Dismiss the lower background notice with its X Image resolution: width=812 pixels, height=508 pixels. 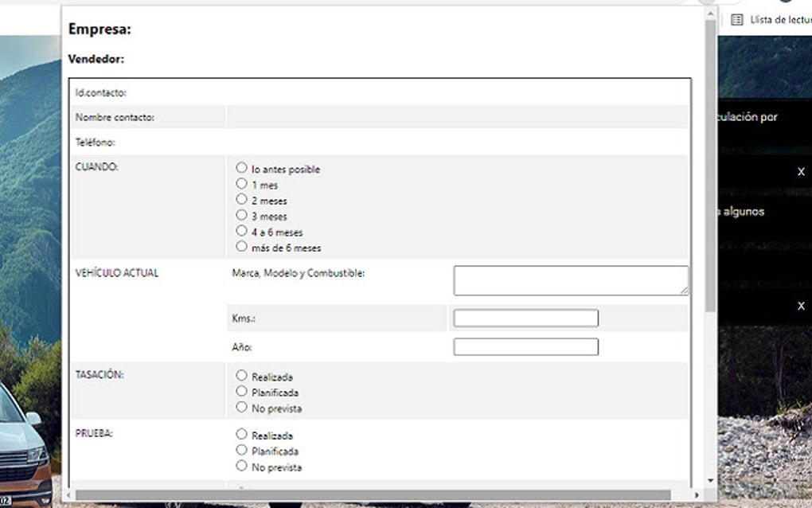tap(800, 304)
